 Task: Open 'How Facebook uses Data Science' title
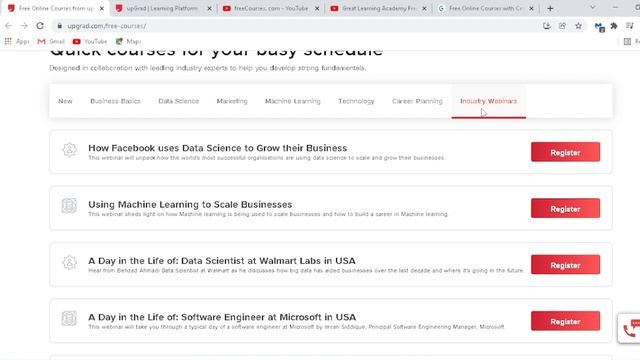[218, 148]
